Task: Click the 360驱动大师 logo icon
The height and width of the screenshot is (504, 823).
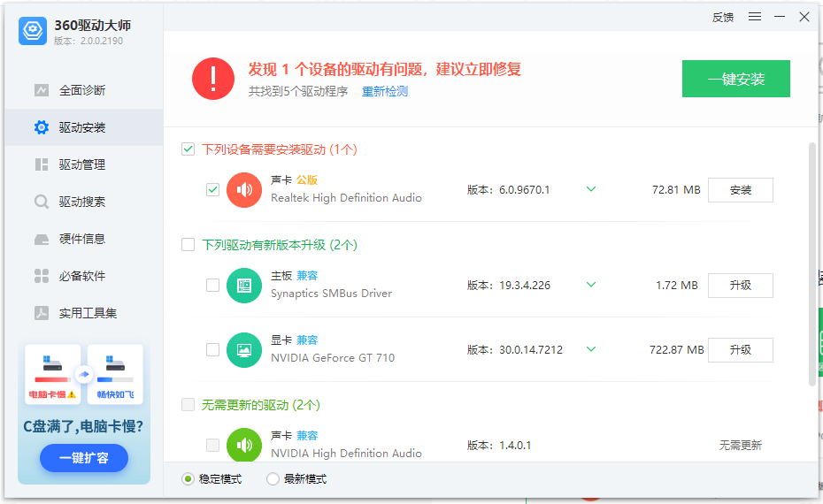Action: 33,30
